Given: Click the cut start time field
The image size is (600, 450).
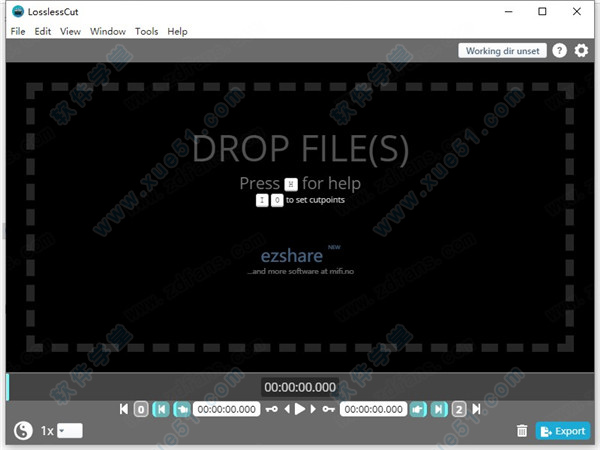Looking at the screenshot, I should coord(227,409).
